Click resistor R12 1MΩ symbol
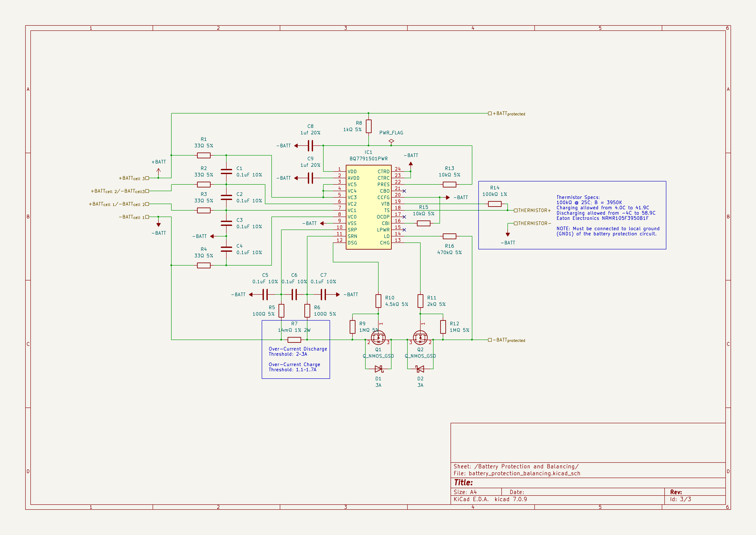Image resolution: width=756 pixels, height=535 pixels. pyautogui.click(x=443, y=327)
